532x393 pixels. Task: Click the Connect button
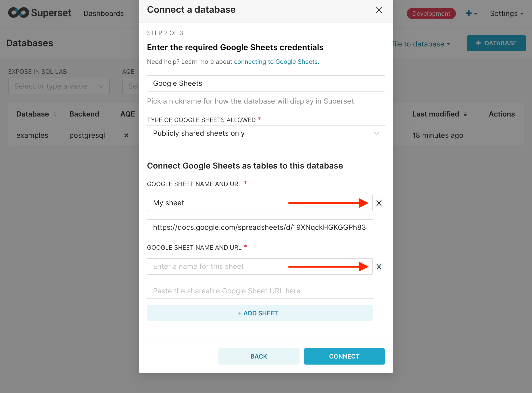tap(344, 356)
